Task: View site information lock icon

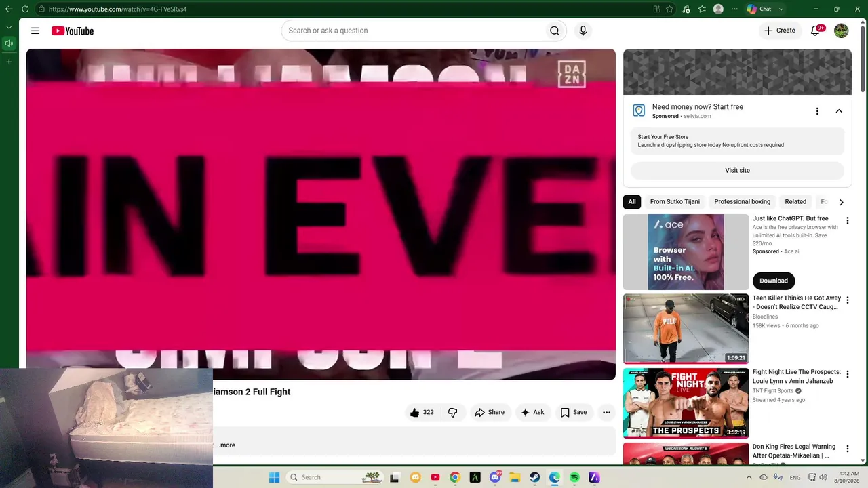Action: click(x=41, y=9)
